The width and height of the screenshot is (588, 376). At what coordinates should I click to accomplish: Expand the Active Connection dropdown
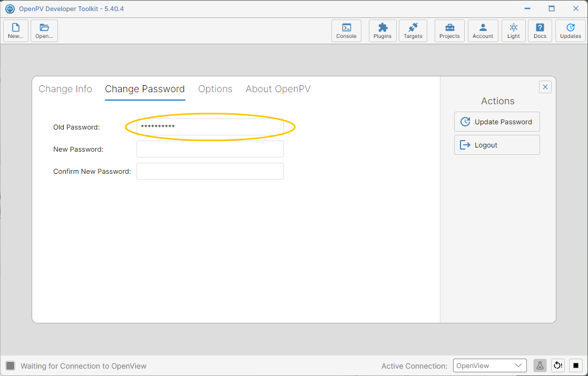[490, 365]
